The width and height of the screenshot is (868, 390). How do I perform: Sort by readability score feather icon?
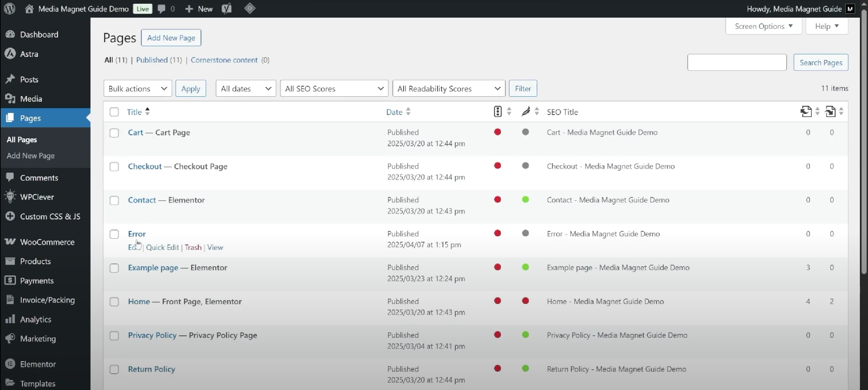point(525,112)
